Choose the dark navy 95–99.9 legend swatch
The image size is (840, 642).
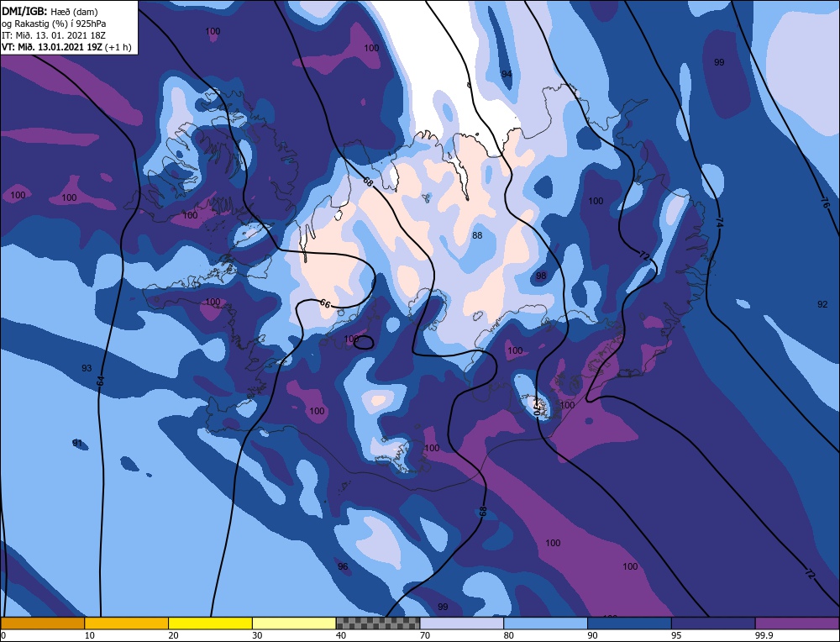pyautogui.click(x=713, y=623)
